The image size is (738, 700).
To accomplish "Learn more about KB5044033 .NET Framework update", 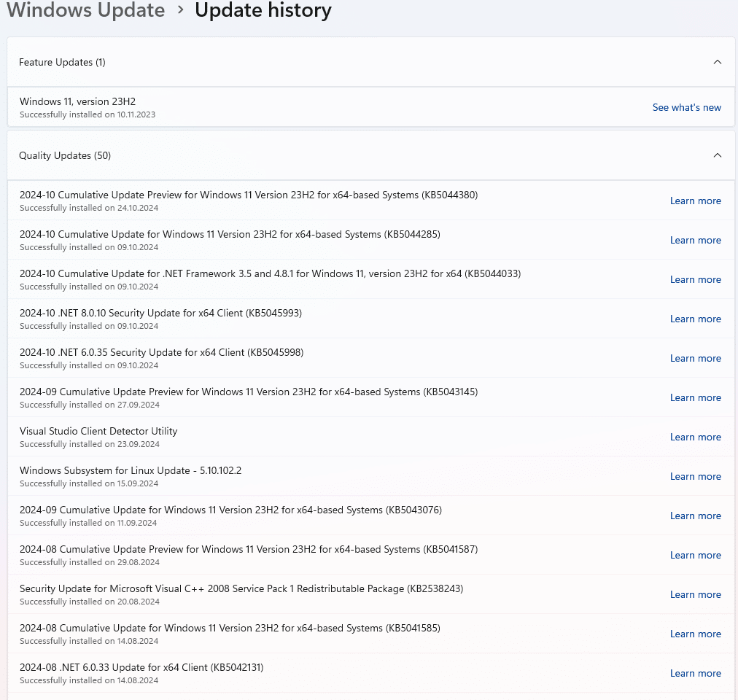I will pos(695,279).
